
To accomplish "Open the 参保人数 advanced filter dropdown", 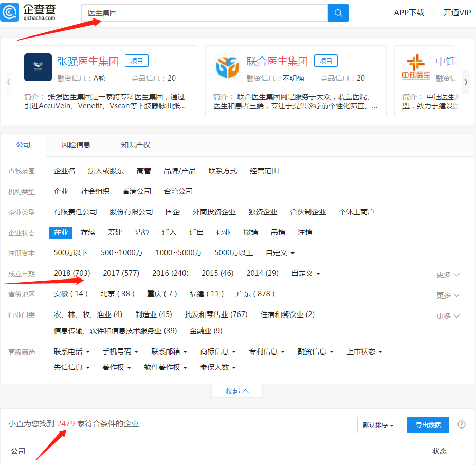I will (218, 367).
